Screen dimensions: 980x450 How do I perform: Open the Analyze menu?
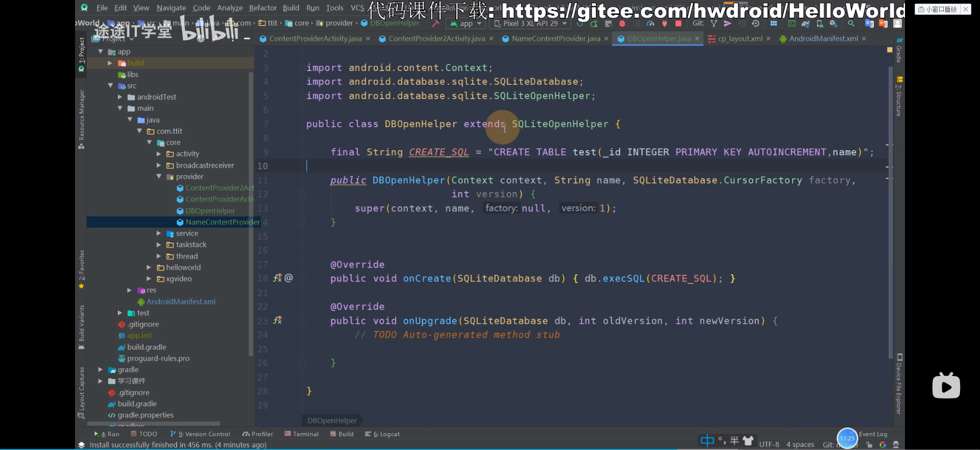230,8
